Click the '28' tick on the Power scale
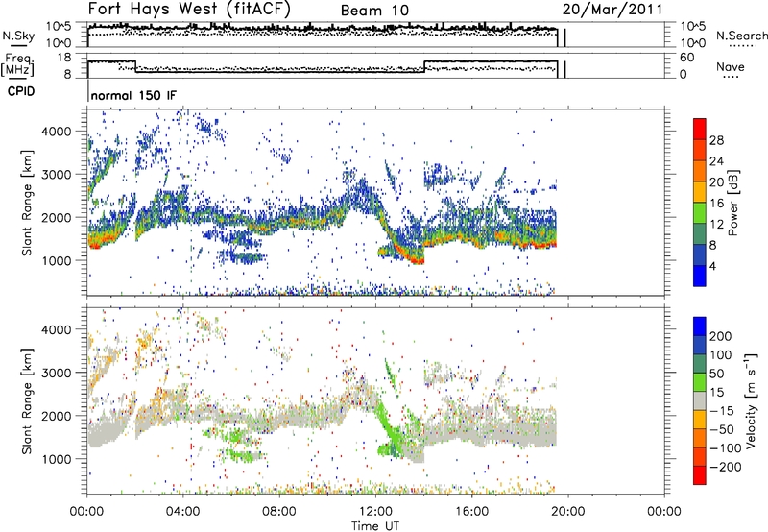Viewport: 768px width, 532px height. 716,140
